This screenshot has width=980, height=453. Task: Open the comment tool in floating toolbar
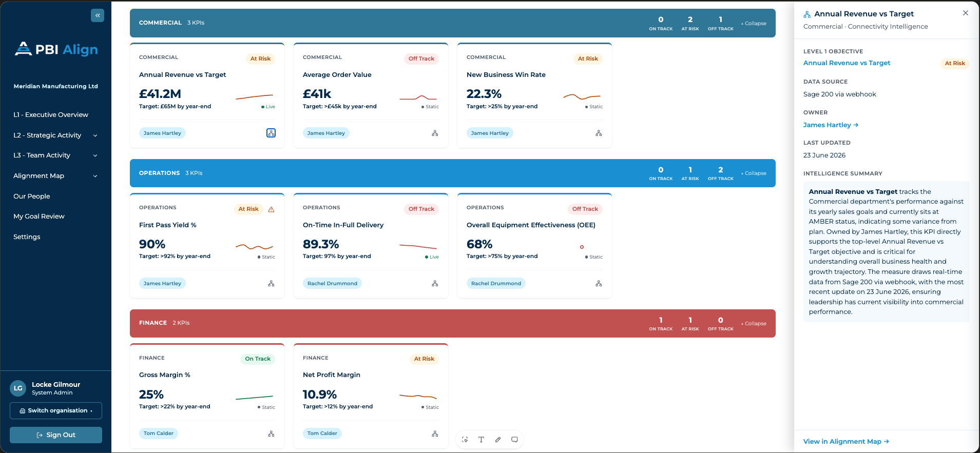pyautogui.click(x=514, y=440)
